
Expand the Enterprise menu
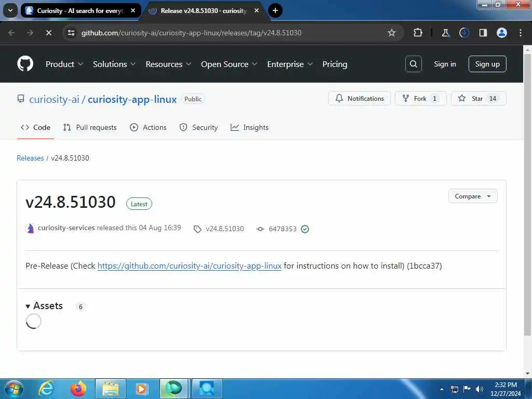(290, 64)
